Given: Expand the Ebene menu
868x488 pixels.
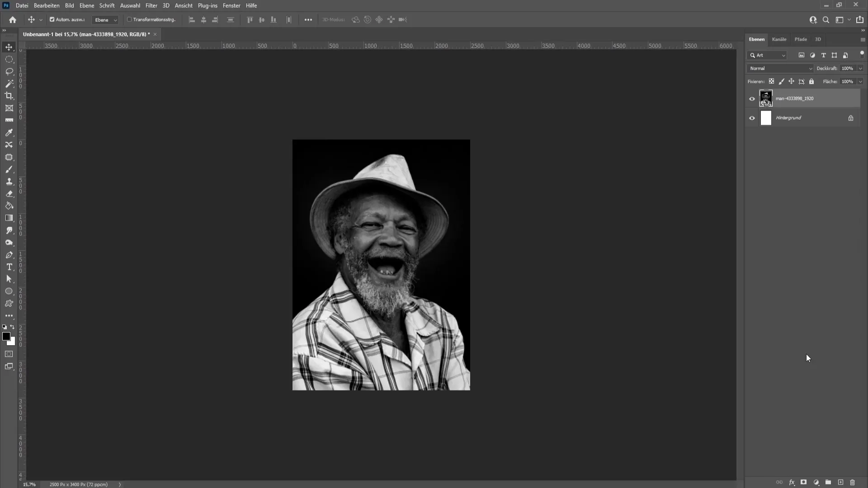Looking at the screenshot, I should (x=86, y=5).
